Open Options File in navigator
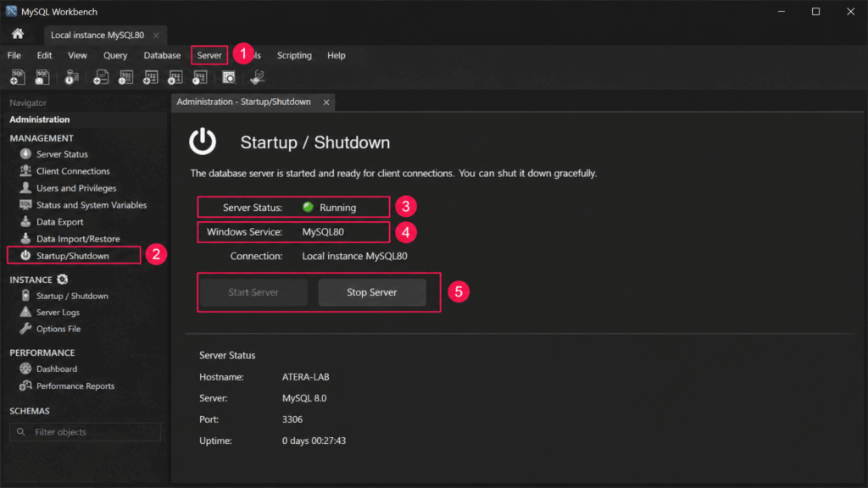The image size is (868, 488). tap(58, 329)
